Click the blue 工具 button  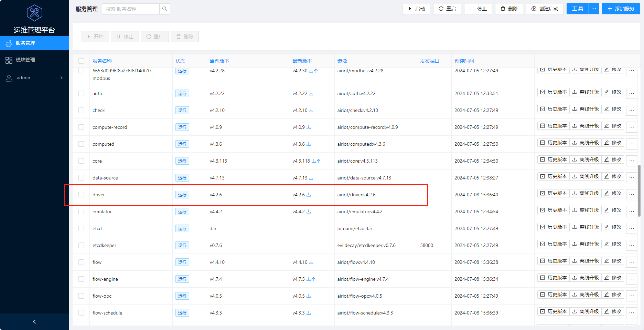click(578, 9)
